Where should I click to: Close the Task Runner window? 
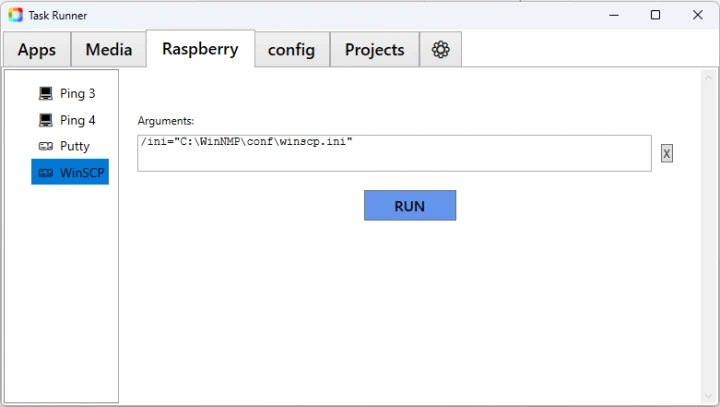click(698, 15)
